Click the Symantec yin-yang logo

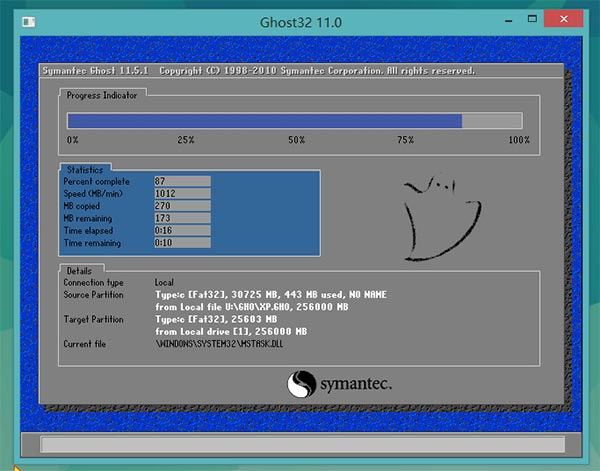coord(302,384)
